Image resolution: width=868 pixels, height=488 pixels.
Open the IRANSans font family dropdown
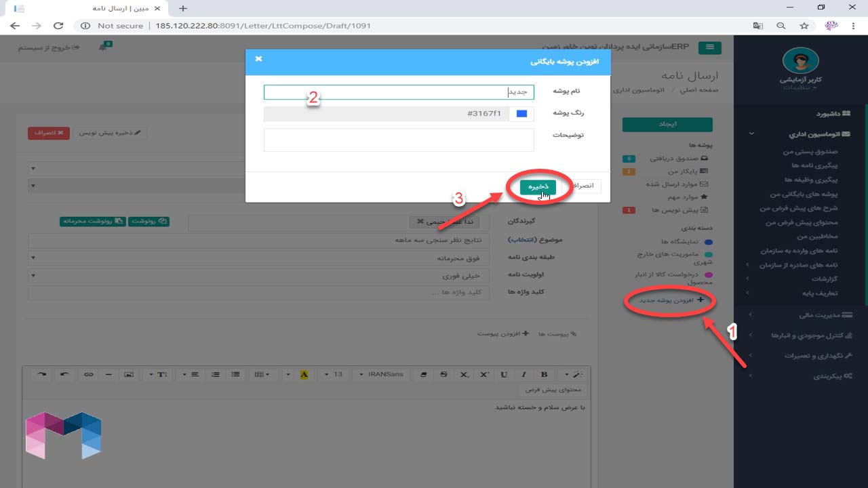382,374
